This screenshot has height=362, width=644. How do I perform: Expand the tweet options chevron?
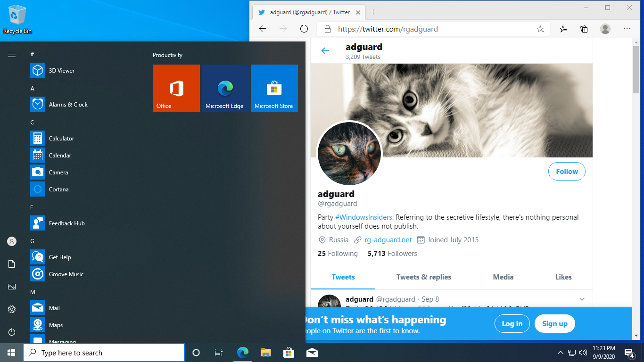coord(582,299)
